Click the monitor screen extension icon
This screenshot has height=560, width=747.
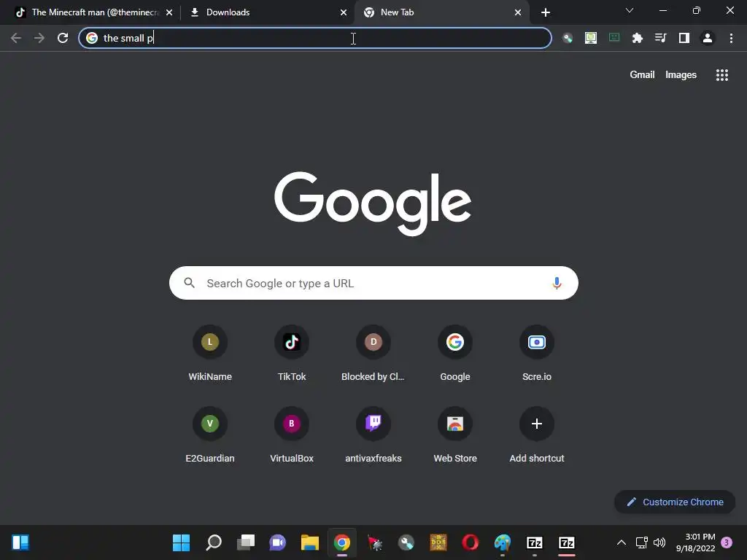point(591,38)
